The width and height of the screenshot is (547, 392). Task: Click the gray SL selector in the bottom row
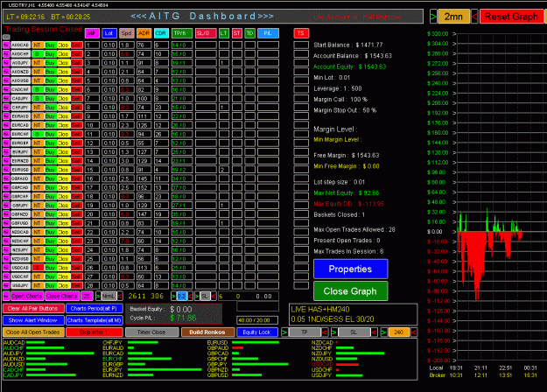[354, 332]
